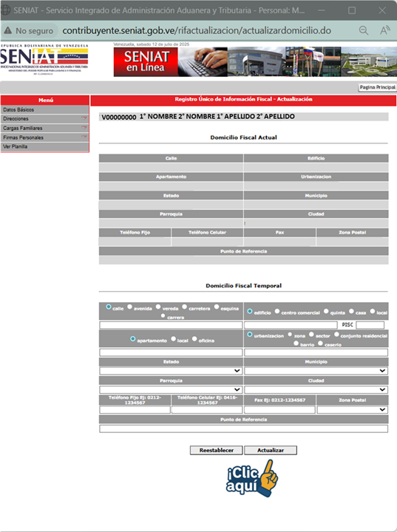
Task: Open the Estado dropdown in Domicilio Temporal
Action: tap(171, 371)
